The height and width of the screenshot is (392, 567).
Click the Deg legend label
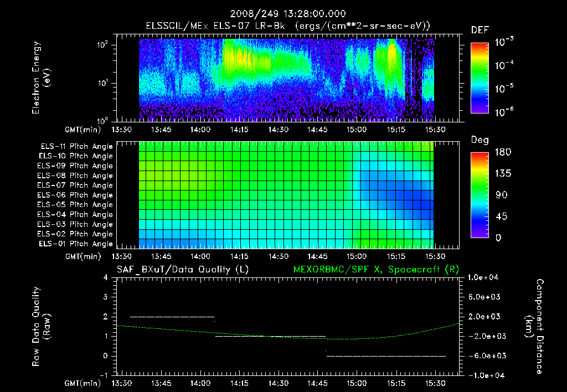(x=480, y=140)
